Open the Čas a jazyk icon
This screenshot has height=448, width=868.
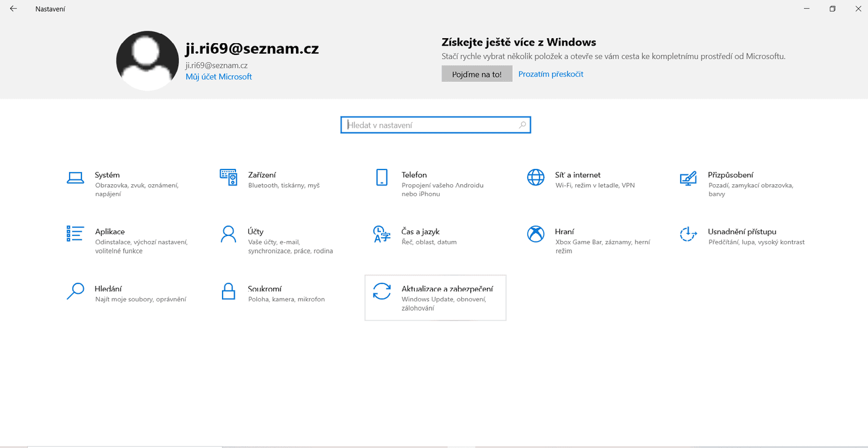click(382, 234)
